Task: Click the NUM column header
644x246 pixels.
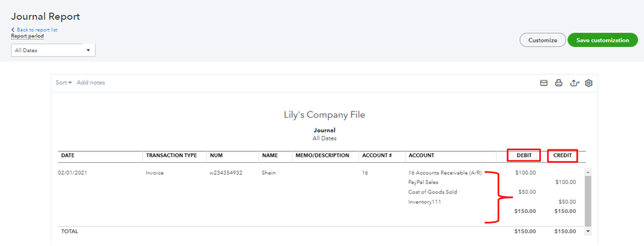Action: point(216,156)
